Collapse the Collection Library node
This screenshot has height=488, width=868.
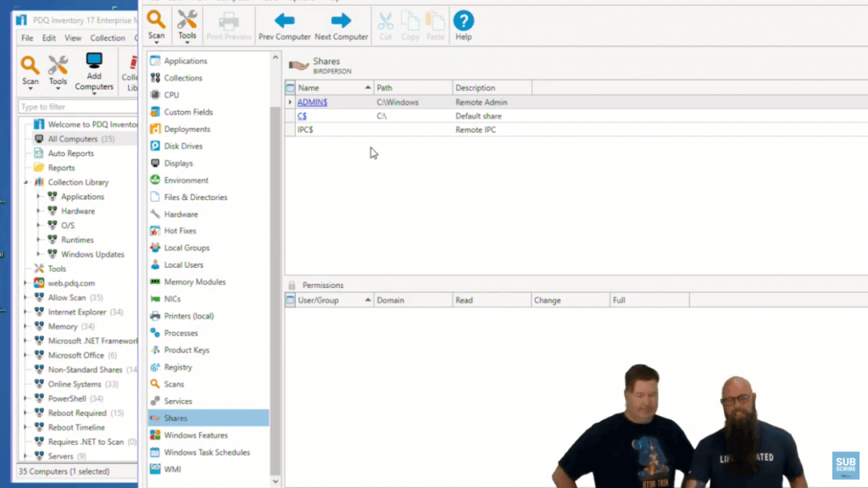(26, 182)
